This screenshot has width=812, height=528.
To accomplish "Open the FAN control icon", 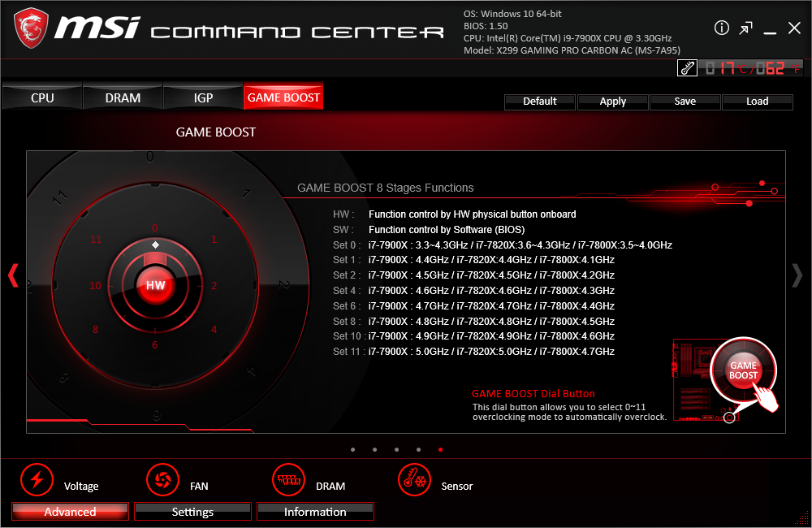I will (x=162, y=479).
